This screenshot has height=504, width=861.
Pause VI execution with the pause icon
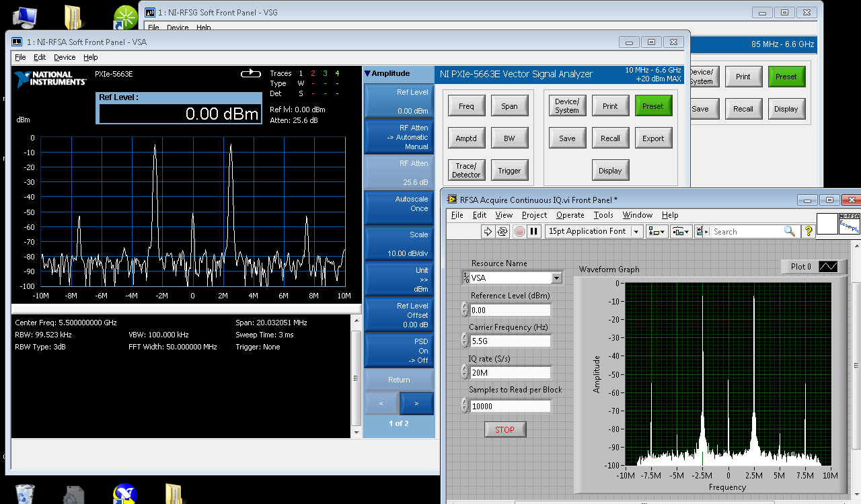click(533, 231)
